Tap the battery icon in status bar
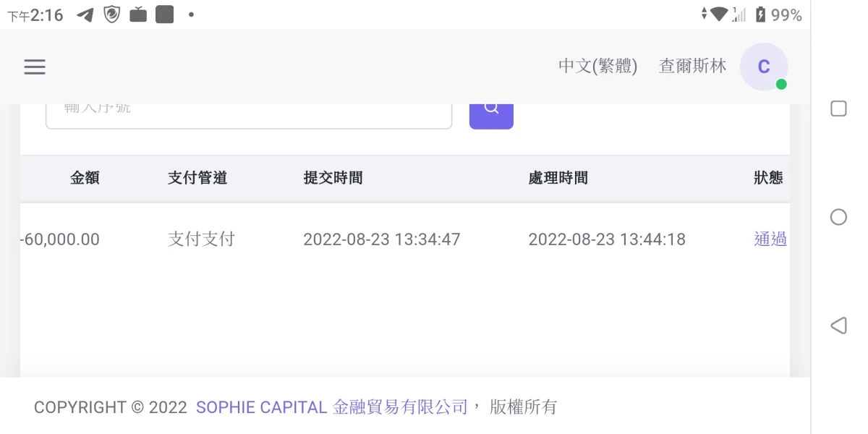Image resolution: width=868 pixels, height=434 pixels. (x=760, y=14)
